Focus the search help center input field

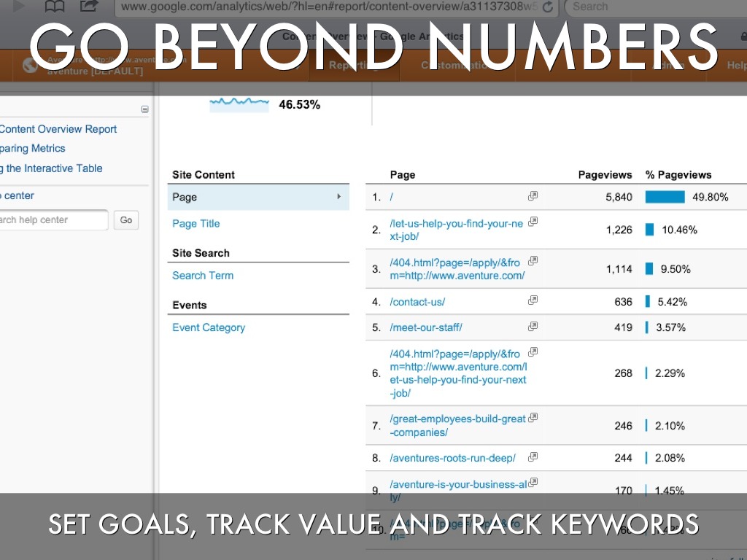click(53, 220)
